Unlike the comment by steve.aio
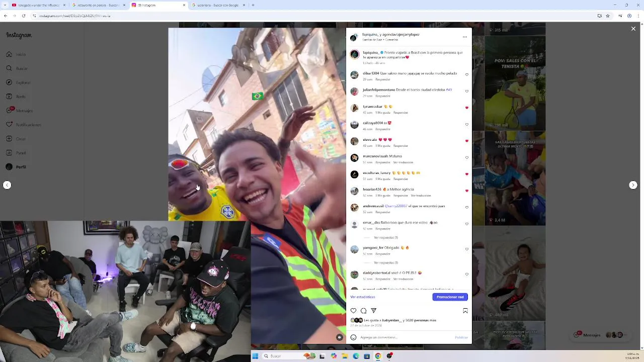The width and height of the screenshot is (644, 362). [x=467, y=141]
